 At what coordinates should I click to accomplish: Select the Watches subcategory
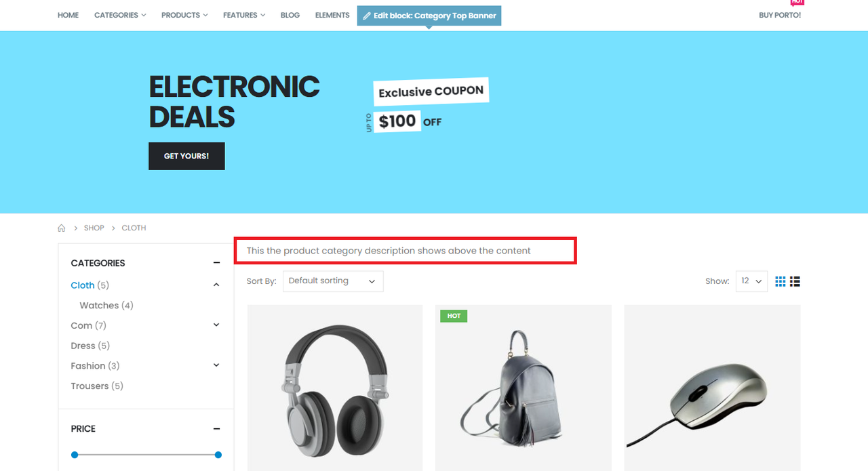[106, 306]
